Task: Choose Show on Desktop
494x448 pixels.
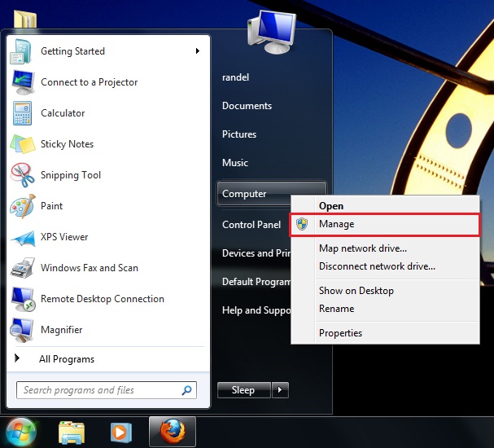Action: click(x=385, y=291)
